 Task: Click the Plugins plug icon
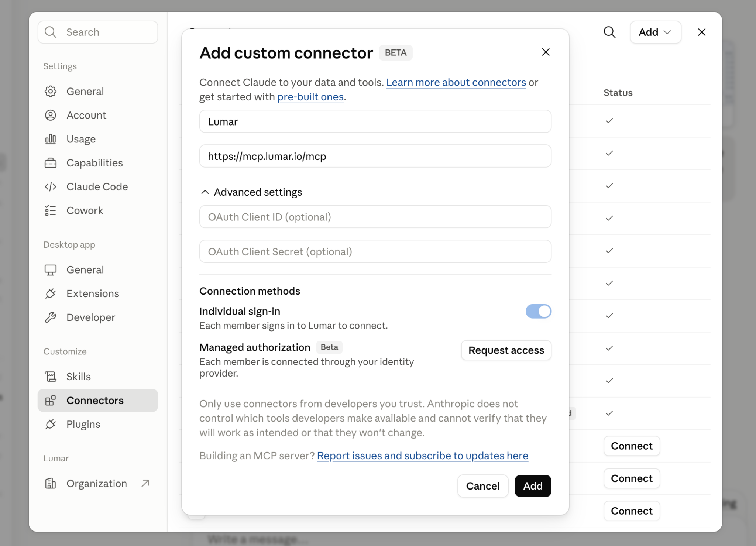tap(51, 424)
